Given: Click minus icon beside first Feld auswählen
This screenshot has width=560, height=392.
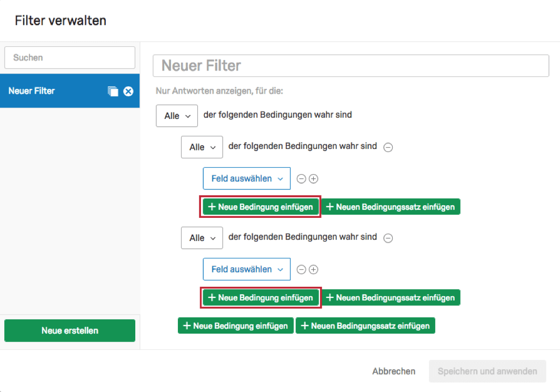Looking at the screenshot, I should (x=302, y=179).
